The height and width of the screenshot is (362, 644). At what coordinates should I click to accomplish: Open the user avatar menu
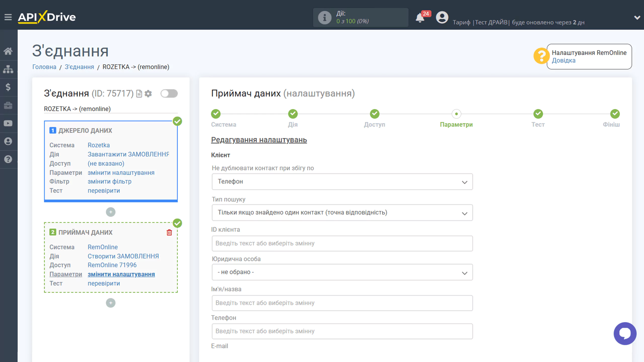pyautogui.click(x=442, y=17)
